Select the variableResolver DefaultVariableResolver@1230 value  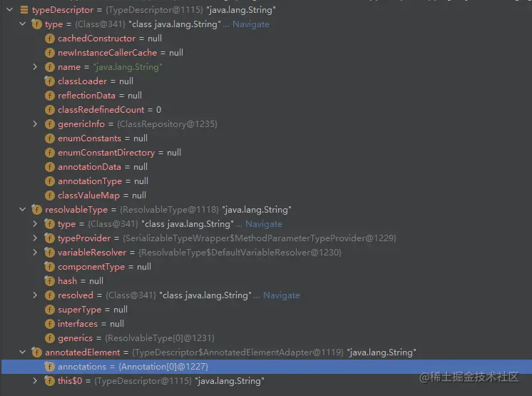[240, 253]
